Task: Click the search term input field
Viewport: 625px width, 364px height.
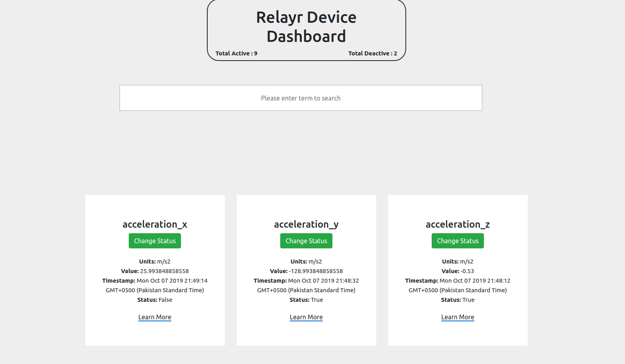Action: 301,98
